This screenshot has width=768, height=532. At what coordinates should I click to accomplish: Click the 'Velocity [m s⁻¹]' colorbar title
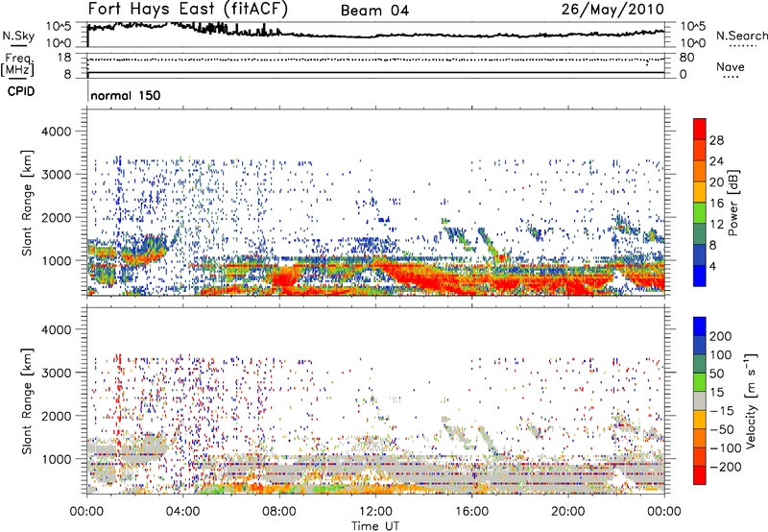(750, 400)
